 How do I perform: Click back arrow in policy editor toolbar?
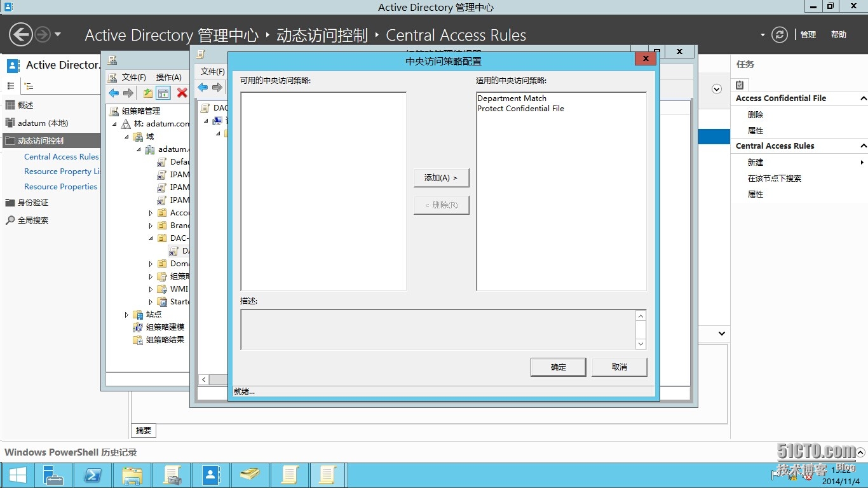(x=203, y=87)
